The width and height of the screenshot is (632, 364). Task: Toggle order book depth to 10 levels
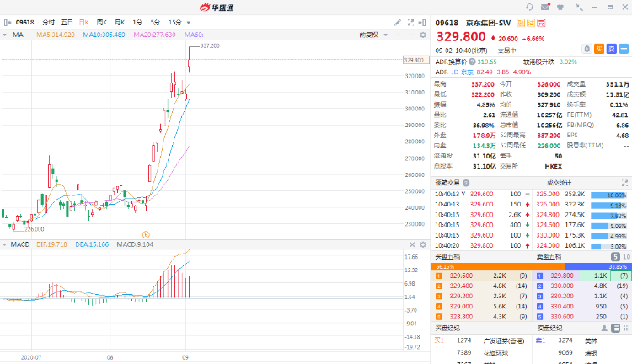click(x=625, y=256)
